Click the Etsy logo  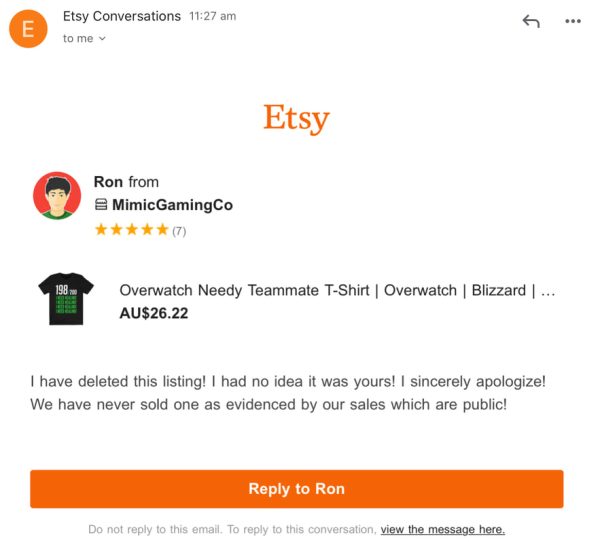click(296, 118)
